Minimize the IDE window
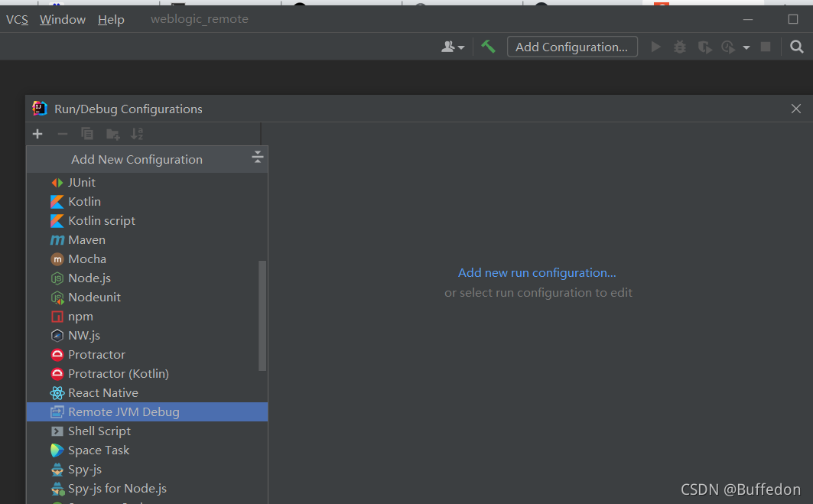Viewport: 813px width, 504px height. [748, 20]
